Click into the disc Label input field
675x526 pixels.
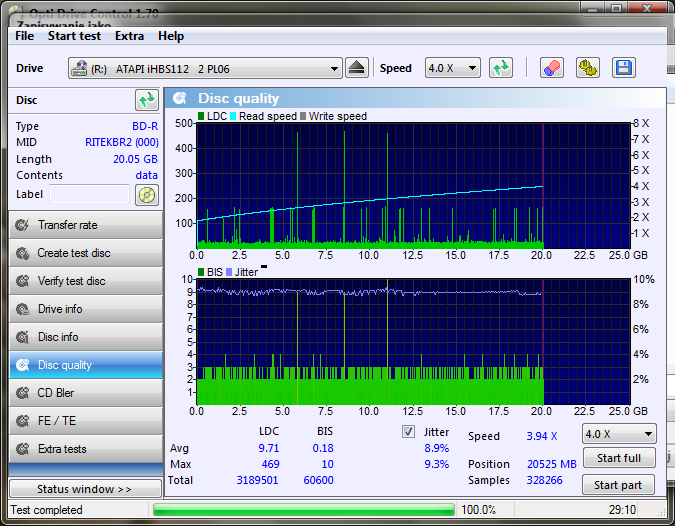[90, 194]
